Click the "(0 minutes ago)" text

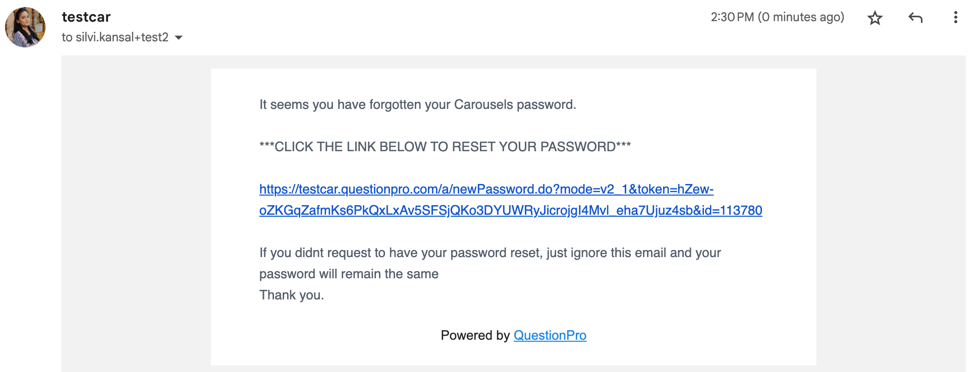tap(801, 17)
